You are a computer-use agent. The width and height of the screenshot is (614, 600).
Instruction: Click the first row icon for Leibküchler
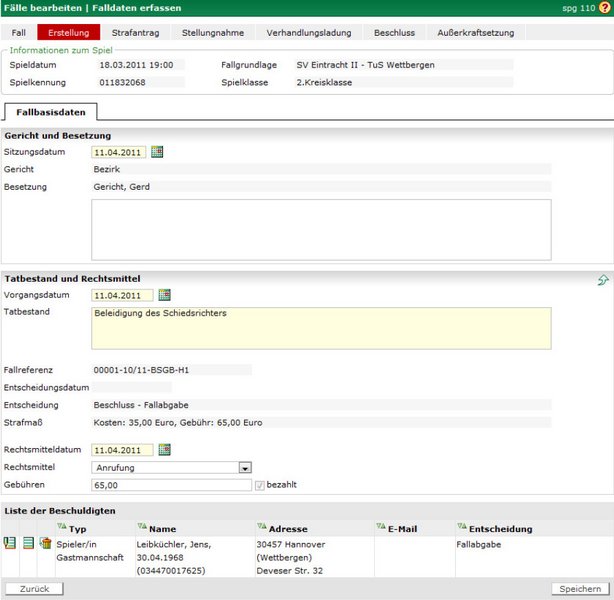(x=11, y=543)
